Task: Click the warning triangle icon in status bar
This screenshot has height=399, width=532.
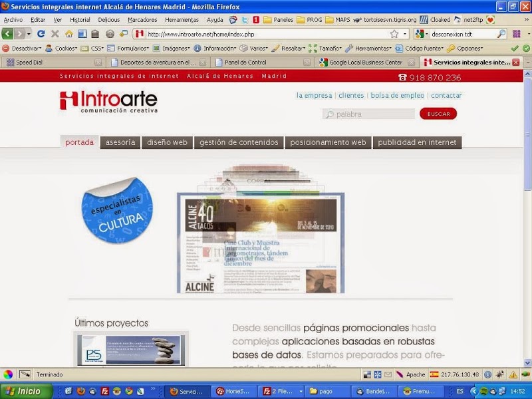Action: point(513,374)
